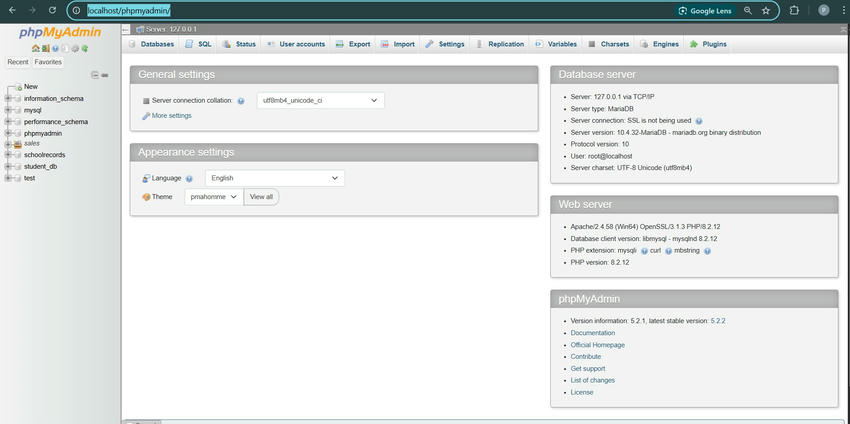Open the SQL tab
Viewport: 850px width, 424px height.
pos(198,44)
